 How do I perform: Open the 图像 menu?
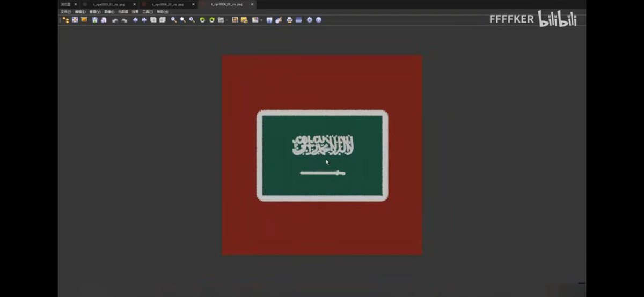click(109, 11)
